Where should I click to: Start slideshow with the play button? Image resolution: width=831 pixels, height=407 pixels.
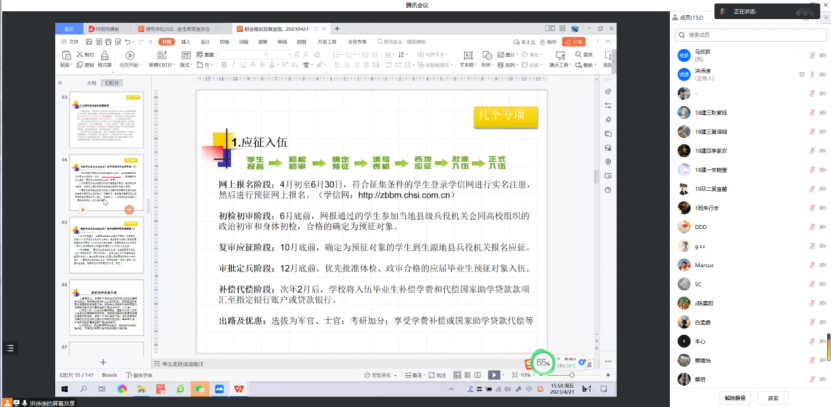[493, 374]
